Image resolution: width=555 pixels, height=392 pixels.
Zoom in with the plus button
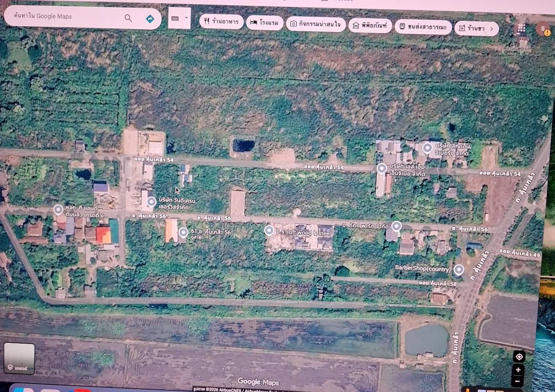518,370
